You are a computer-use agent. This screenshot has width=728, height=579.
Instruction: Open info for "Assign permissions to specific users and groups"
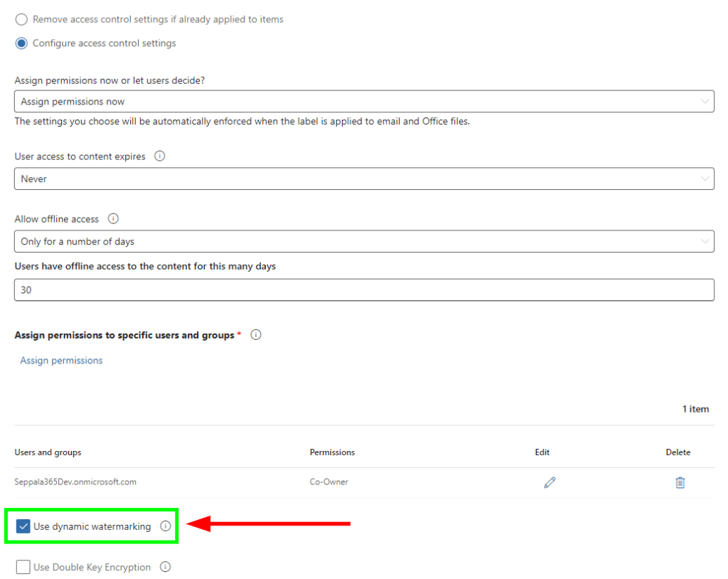(255, 334)
